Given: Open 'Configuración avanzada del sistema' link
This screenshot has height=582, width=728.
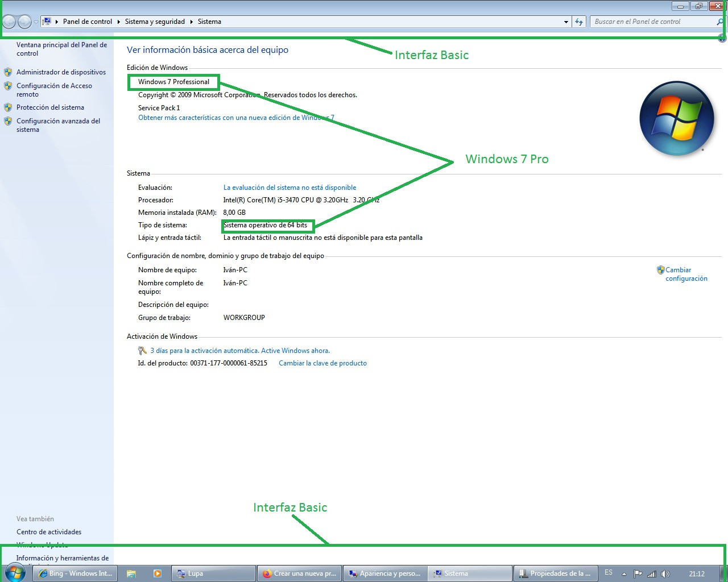Looking at the screenshot, I should 58,125.
